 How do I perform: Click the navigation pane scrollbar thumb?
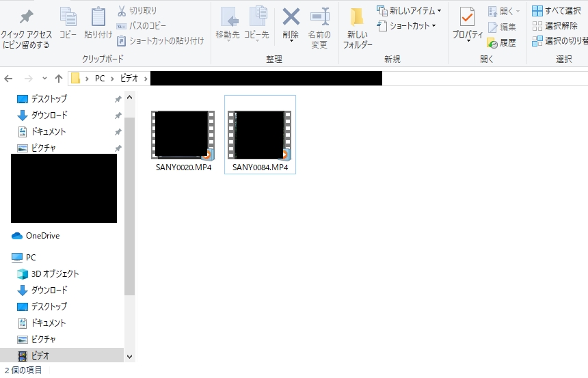pos(130,206)
